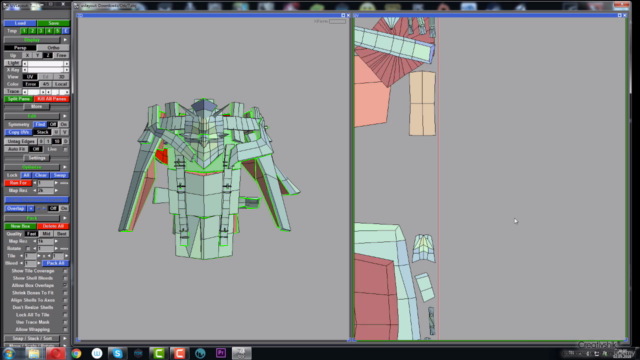Open Adobe Premiere Pro from the taskbar
The image size is (640, 360).
click(221, 353)
